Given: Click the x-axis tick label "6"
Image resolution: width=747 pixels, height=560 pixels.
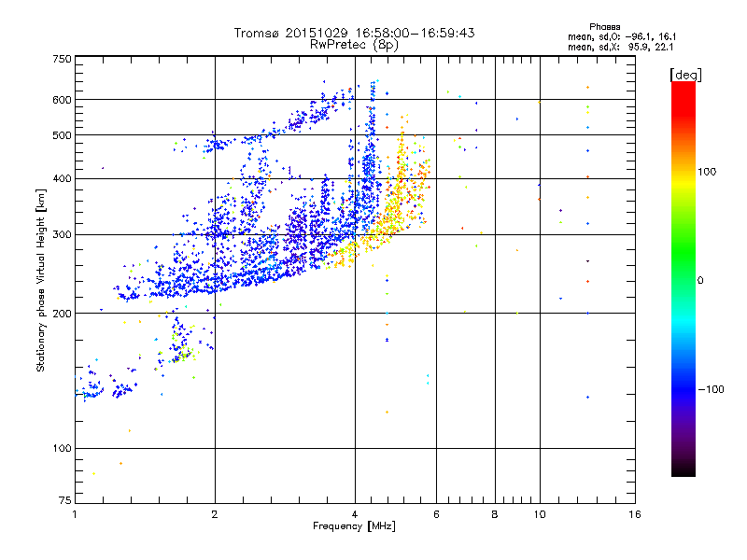Looking at the screenshot, I should click(436, 514).
